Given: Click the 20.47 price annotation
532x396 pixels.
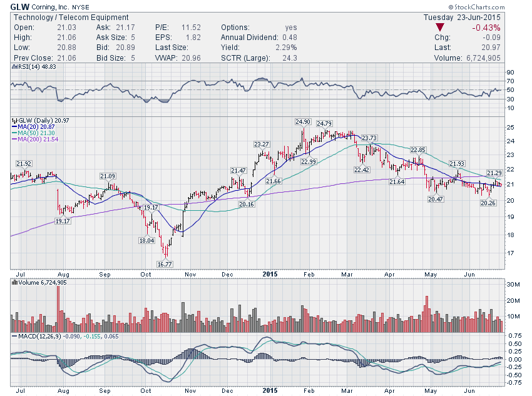Looking at the screenshot, I should pyautogui.click(x=436, y=199).
